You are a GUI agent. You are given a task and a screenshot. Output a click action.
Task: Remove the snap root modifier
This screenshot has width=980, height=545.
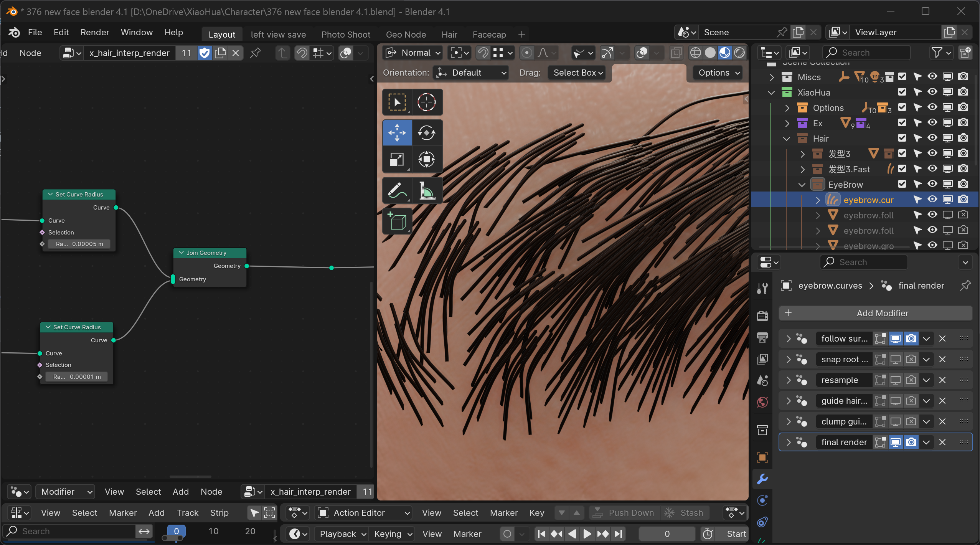tap(942, 359)
